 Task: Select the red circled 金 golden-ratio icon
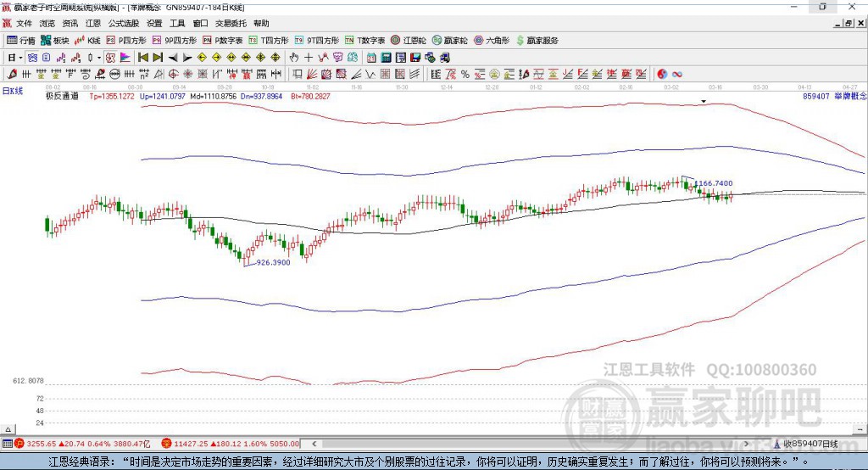494,75
